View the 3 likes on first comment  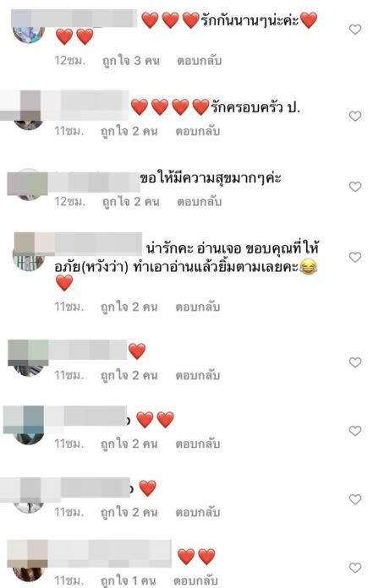coord(130,61)
